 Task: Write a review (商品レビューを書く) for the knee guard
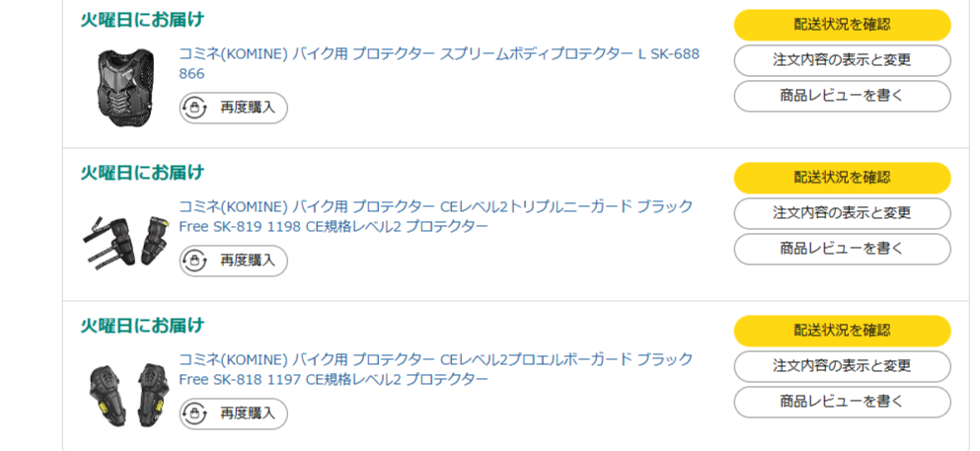pos(842,249)
